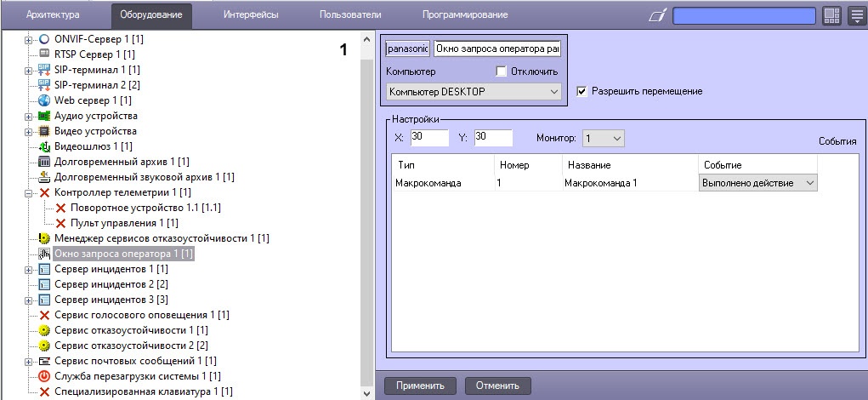Click the Видеошлюз 1 icon

pyautogui.click(x=45, y=147)
